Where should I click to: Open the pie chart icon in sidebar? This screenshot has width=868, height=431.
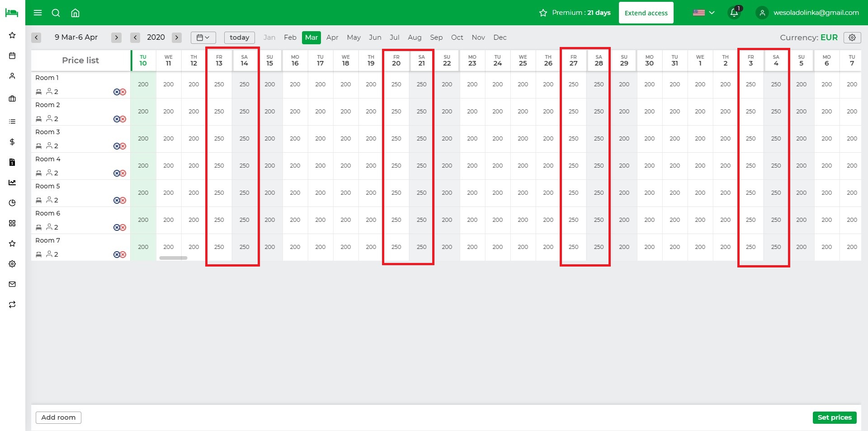[12, 203]
